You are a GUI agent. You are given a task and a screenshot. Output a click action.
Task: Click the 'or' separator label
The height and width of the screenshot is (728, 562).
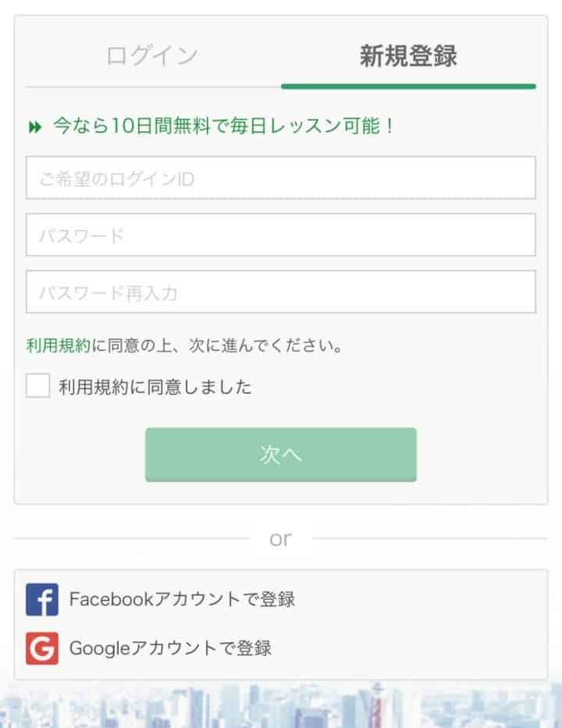click(280, 537)
